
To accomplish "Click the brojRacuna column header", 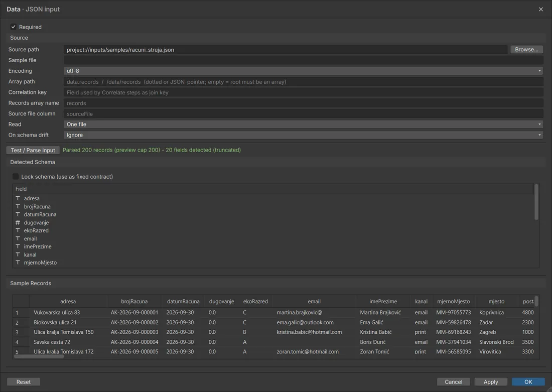I will tap(134, 302).
